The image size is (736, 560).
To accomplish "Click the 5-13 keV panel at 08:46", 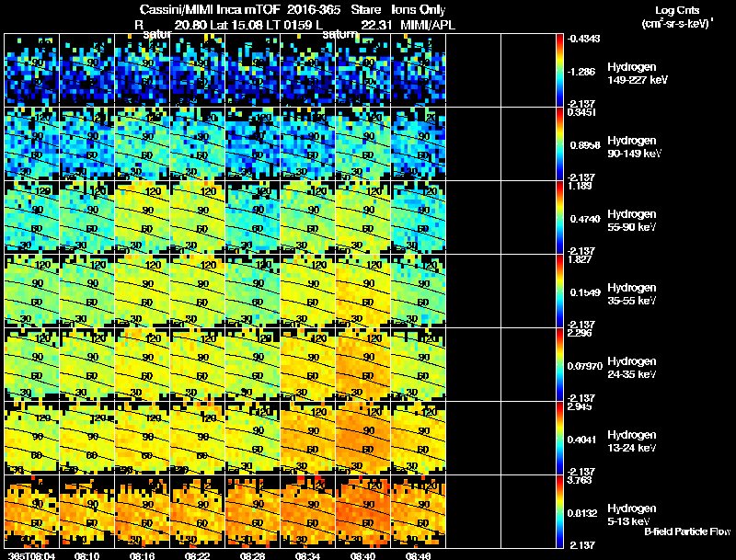I will (x=418, y=512).
